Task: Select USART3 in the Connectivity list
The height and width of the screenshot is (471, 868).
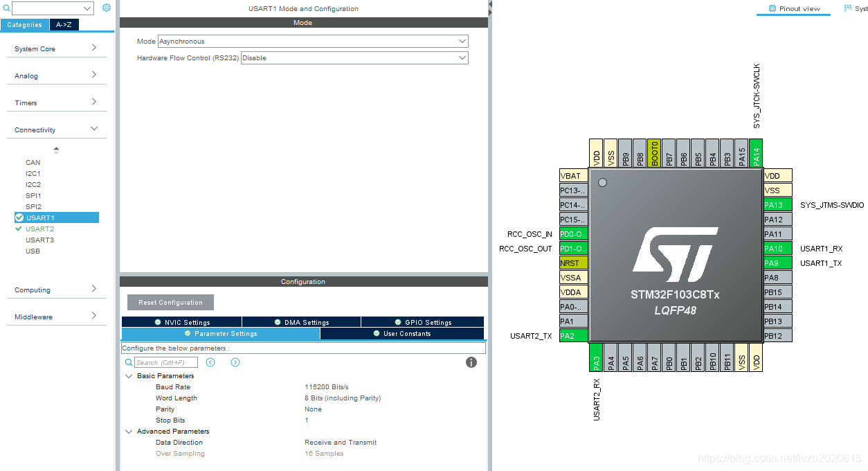Action: (x=39, y=240)
